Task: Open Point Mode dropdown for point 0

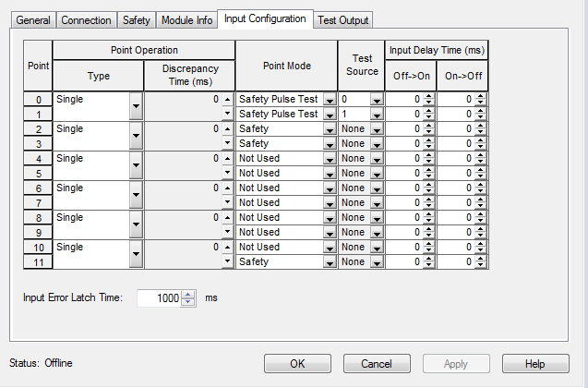Action: point(330,99)
